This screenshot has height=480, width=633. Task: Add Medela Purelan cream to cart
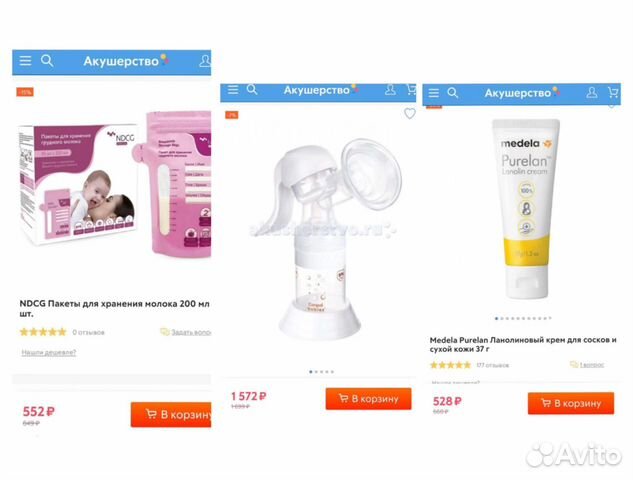coord(571,403)
